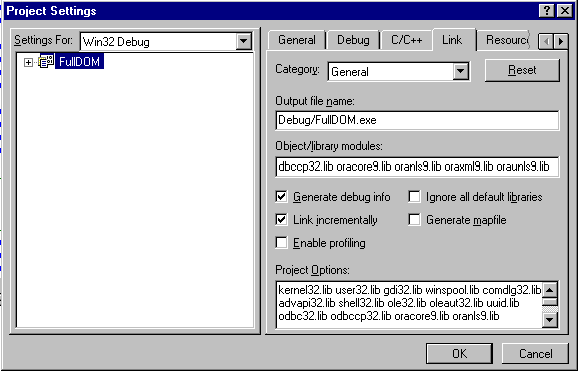Uncheck Link incrementally

pyautogui.click(x=281, y=220)
